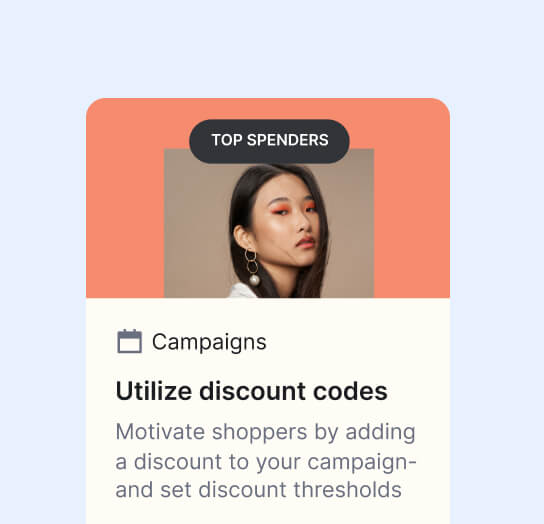Click the line Motivate shoppers by adding
This screenshot has height=524, width=544.
click(265, 432)
